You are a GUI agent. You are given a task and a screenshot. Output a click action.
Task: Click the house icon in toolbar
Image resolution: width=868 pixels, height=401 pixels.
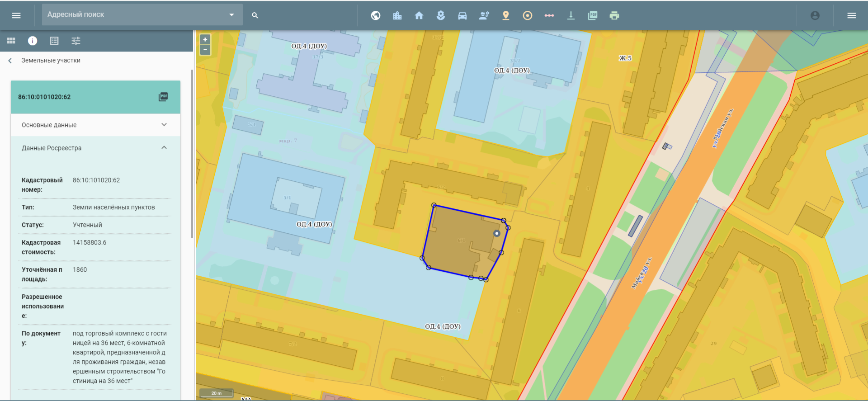(419, 15)
